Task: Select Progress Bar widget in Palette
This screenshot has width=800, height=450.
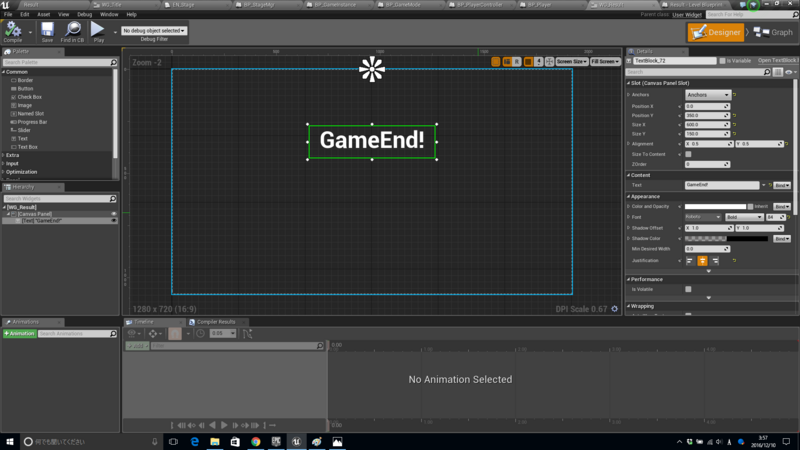Action: 32,122
